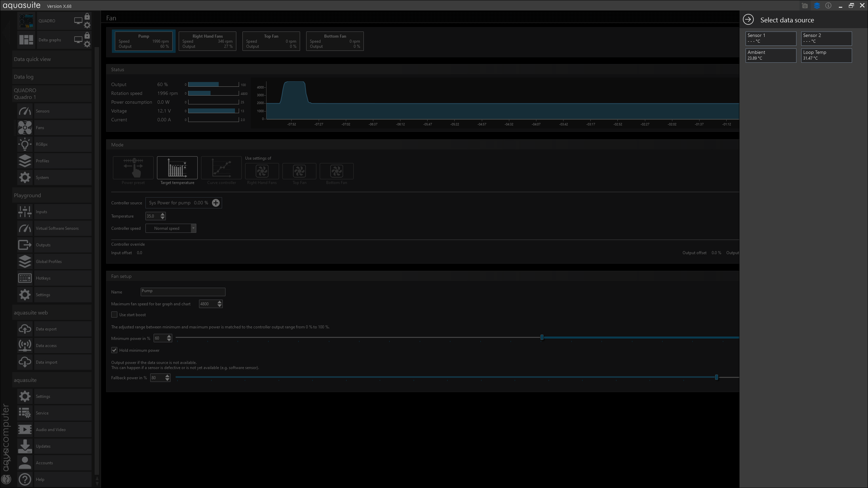Select the Curve controller mode icon
The image size is (868, 488).
click(x=221, y=168)
